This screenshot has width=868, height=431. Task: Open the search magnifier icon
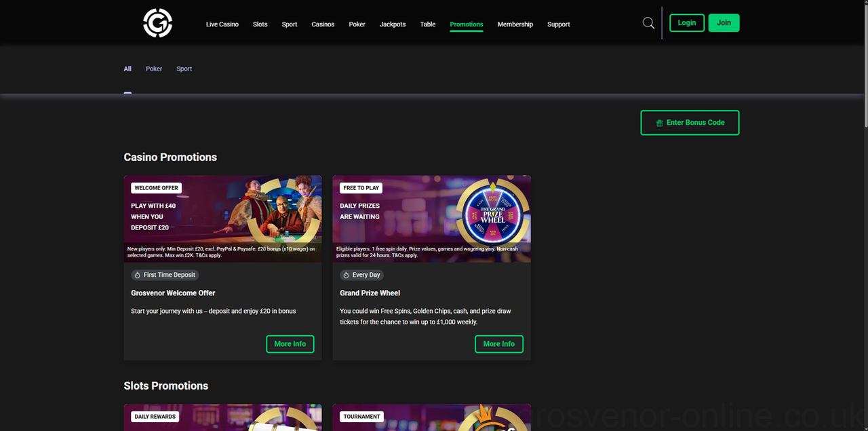pos(648,23)
